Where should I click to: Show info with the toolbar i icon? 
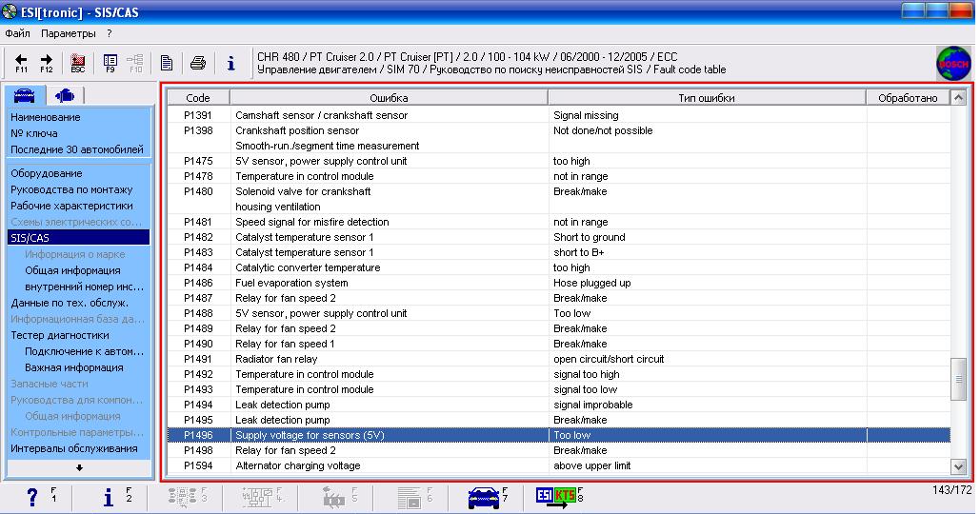[x=231, y=63]
